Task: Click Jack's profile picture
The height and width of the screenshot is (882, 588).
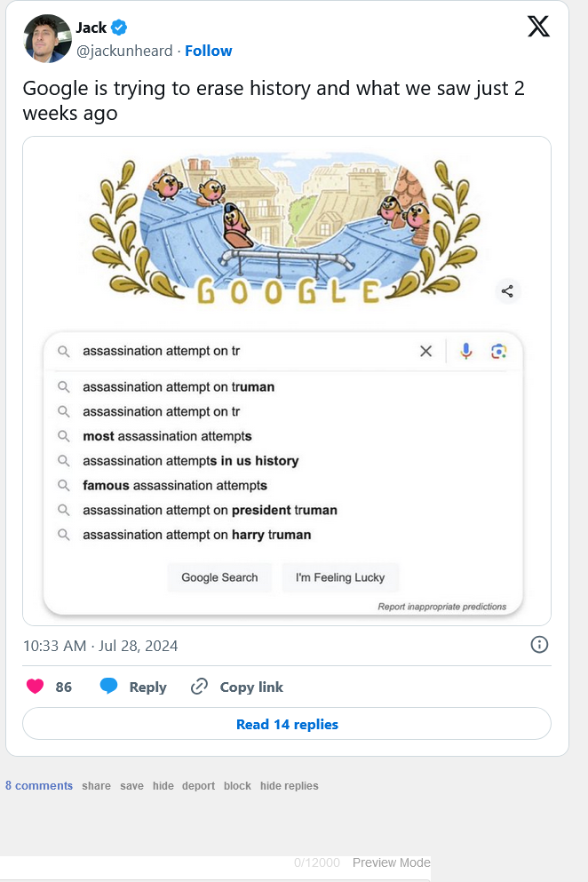Action: (46, 39)
